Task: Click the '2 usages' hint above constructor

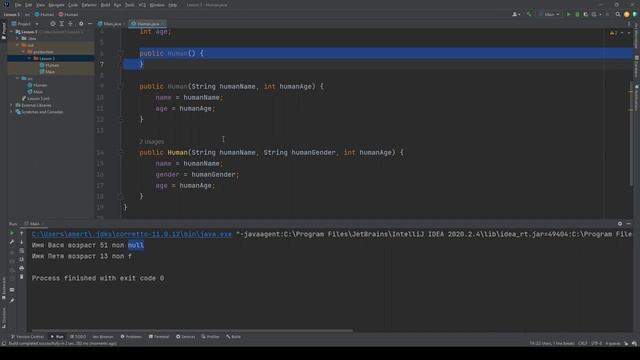Action: click(151, 142)
